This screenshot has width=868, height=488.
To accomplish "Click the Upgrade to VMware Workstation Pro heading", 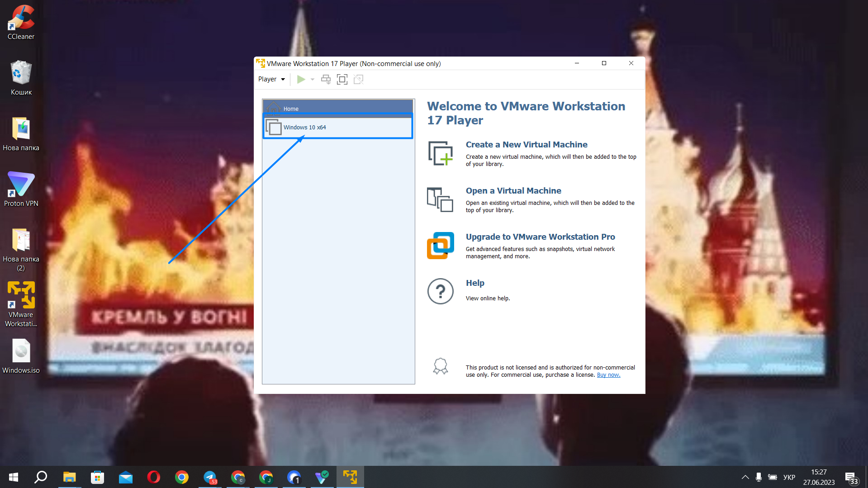I will coord(541,237).
